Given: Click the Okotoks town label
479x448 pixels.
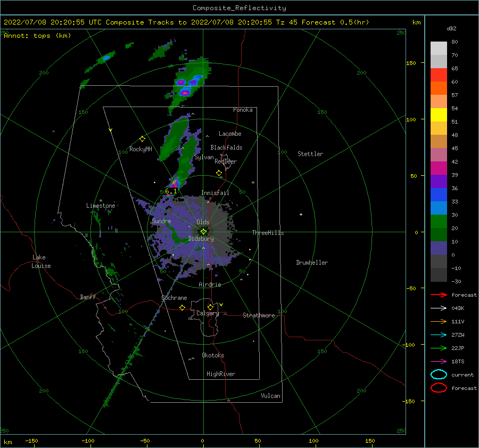Looking at the screenshot, I should (213, 355).
